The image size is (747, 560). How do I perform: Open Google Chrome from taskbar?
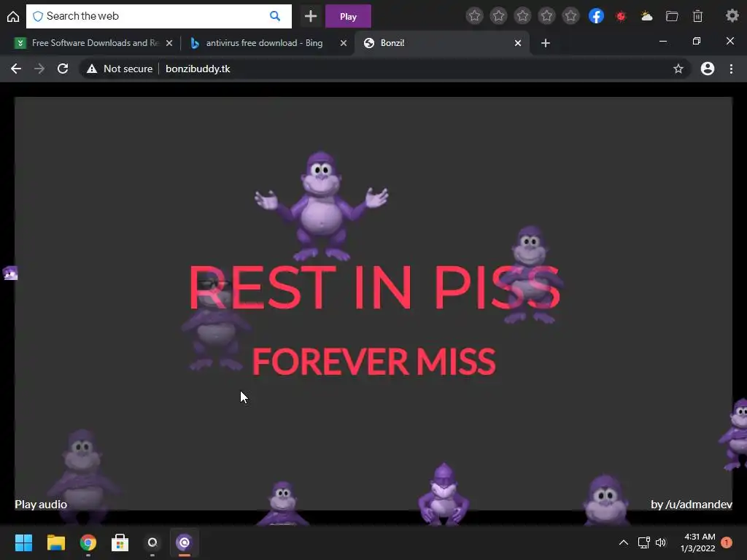88,542
